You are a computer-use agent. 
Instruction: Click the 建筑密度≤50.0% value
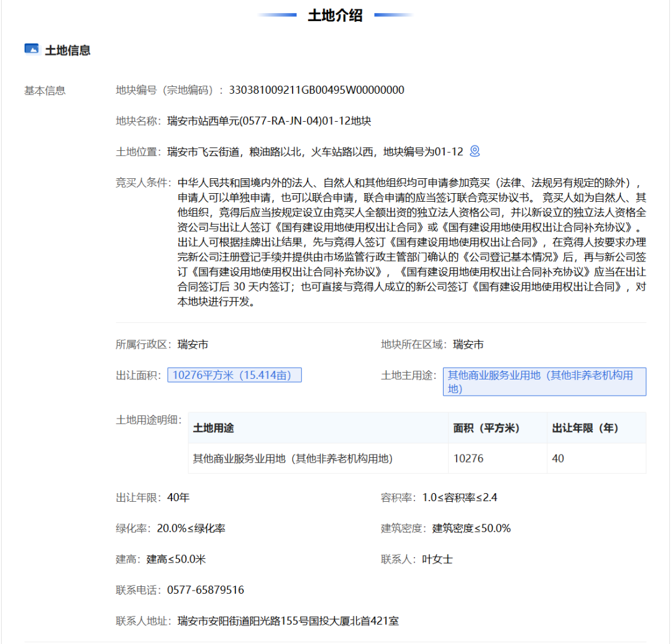tap(472, 528)
